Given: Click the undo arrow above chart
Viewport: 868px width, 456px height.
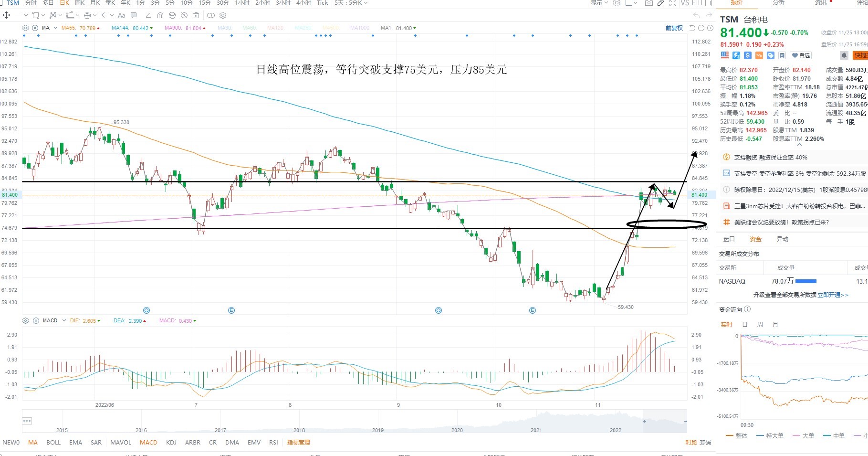Looking at the screenshot, I should [x=696, y=15].
